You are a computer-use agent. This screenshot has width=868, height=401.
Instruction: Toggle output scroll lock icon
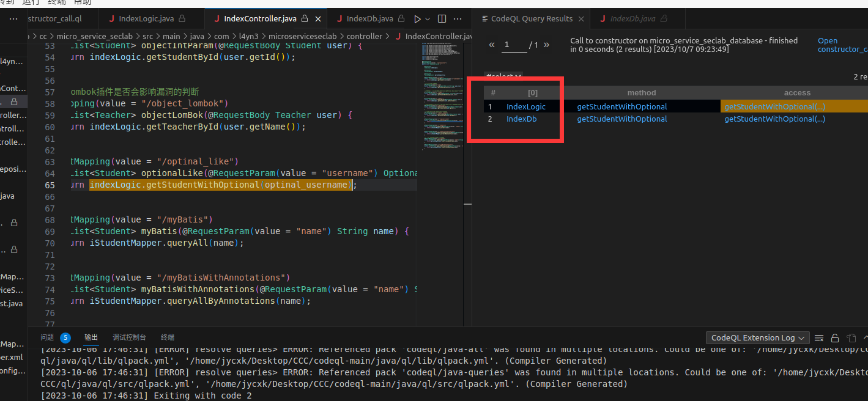835,337
